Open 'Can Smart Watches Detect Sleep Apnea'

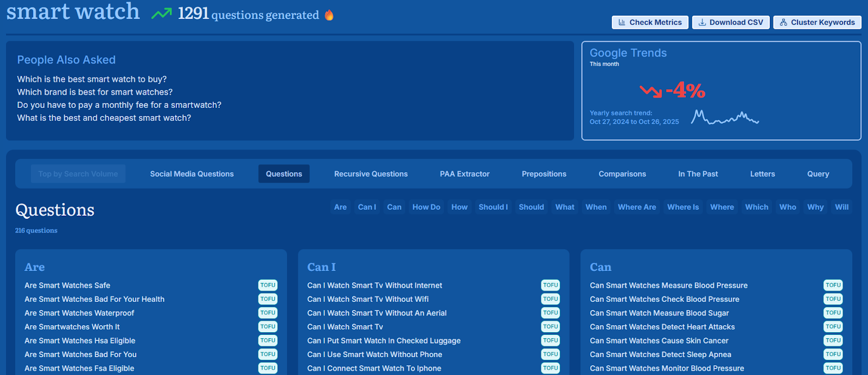pyautogui.click(x=660, y=354)
